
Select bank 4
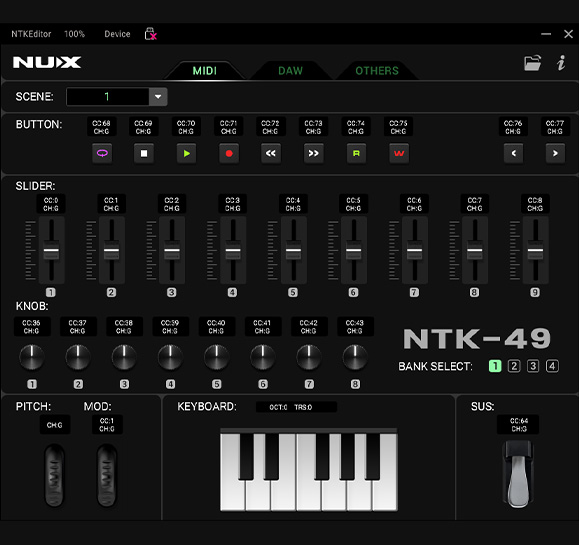(552, 366)
